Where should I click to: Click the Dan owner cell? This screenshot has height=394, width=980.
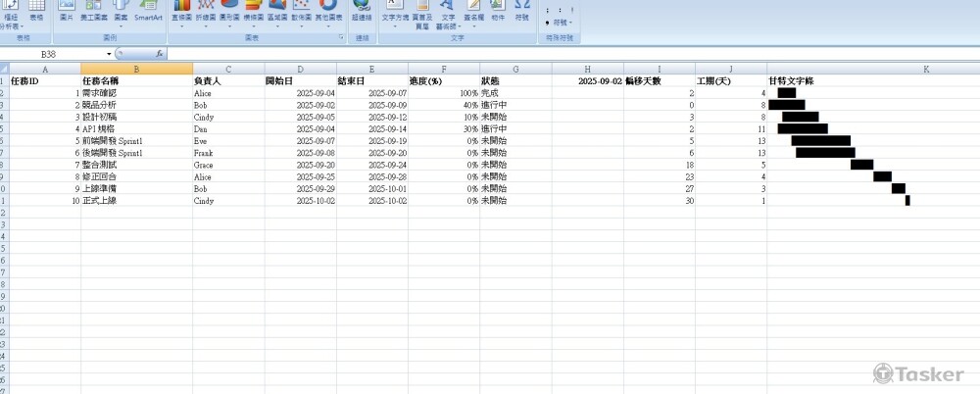(228, 128)
